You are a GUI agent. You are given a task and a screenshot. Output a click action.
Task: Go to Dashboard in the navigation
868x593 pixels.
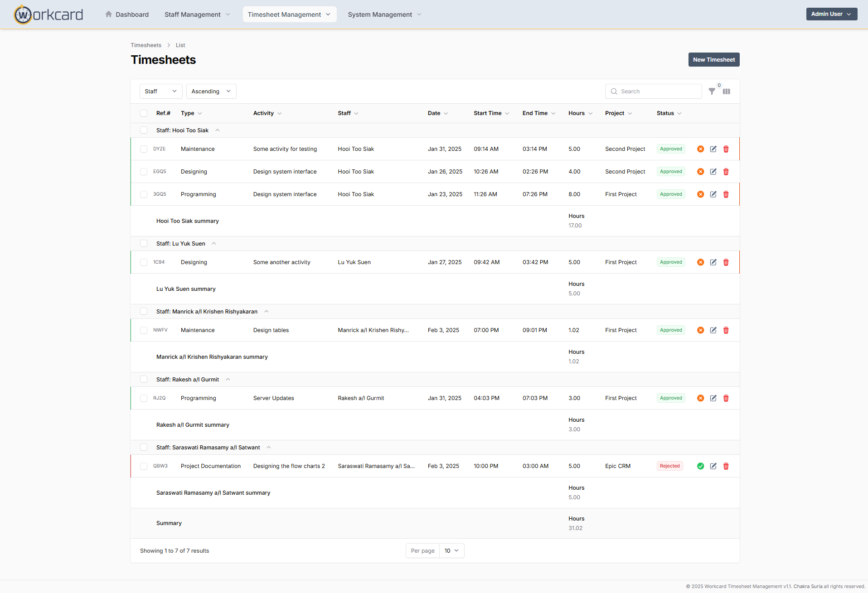point(127,14)
